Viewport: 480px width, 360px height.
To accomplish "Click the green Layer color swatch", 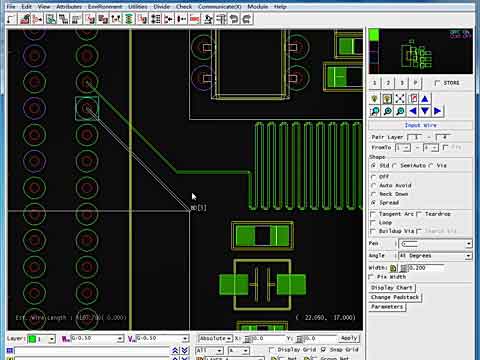I will [32, 339].
